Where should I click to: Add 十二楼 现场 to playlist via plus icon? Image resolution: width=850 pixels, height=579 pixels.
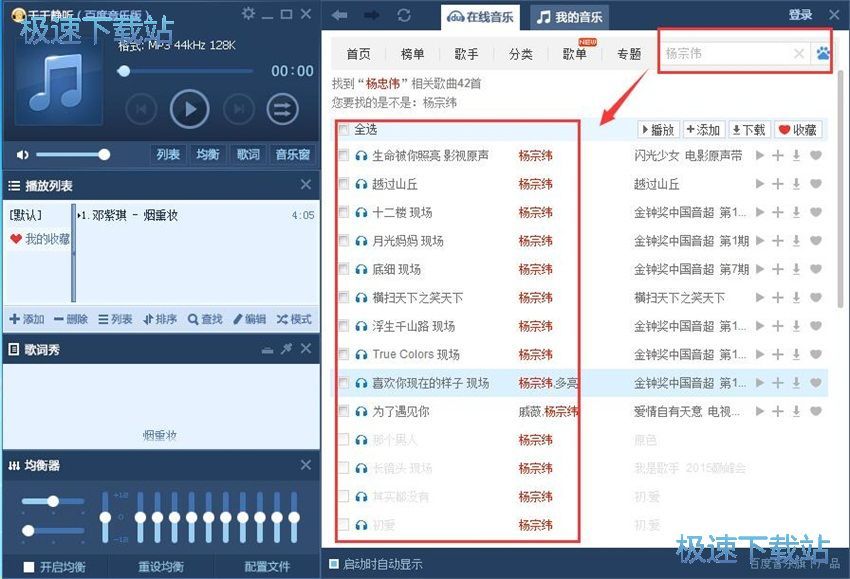coord(778,212)
